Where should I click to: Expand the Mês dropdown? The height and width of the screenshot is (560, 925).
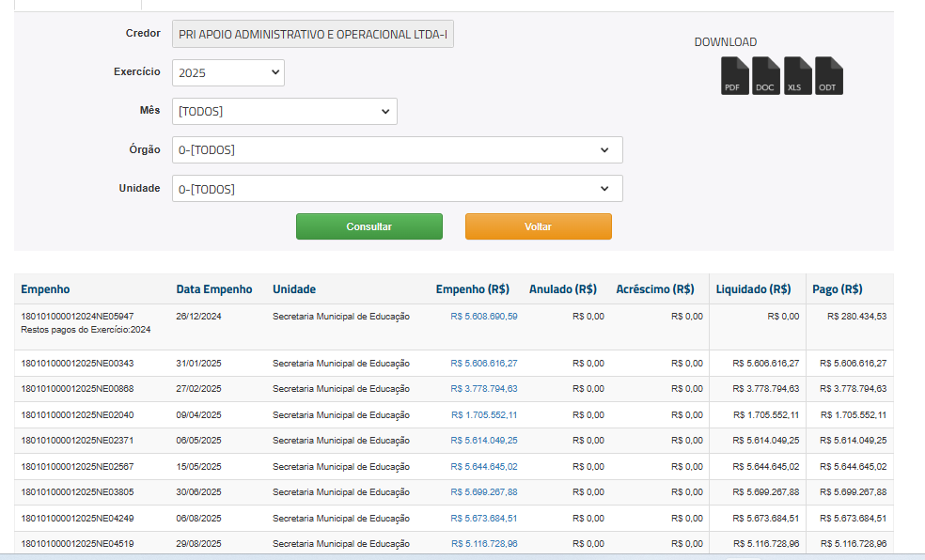point(284,111)
